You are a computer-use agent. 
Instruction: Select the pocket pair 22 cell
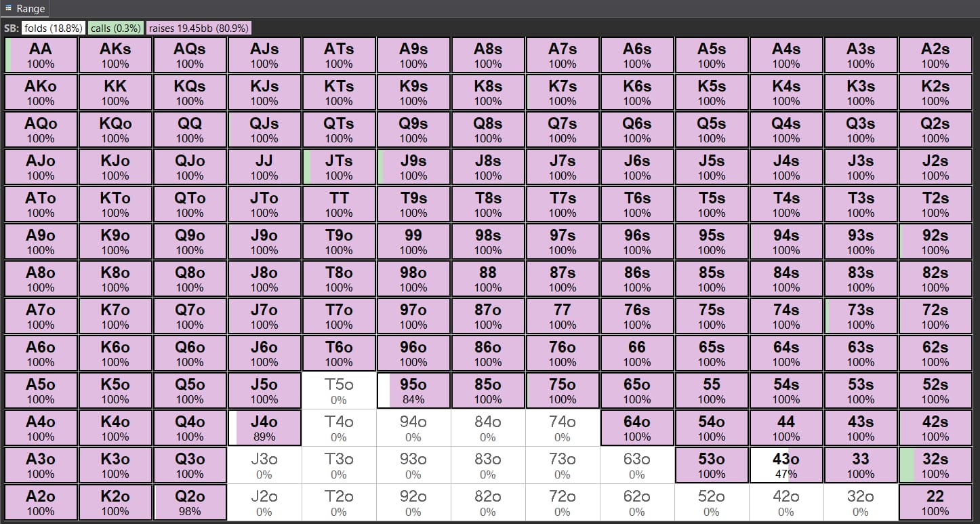pos(935,502)
